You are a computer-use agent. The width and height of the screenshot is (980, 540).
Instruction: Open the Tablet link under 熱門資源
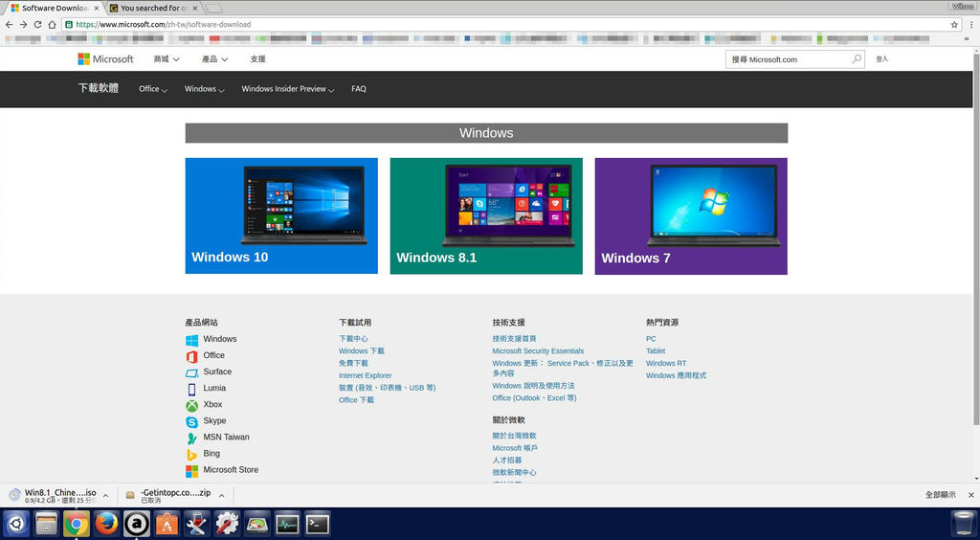[x=656, y=351]
